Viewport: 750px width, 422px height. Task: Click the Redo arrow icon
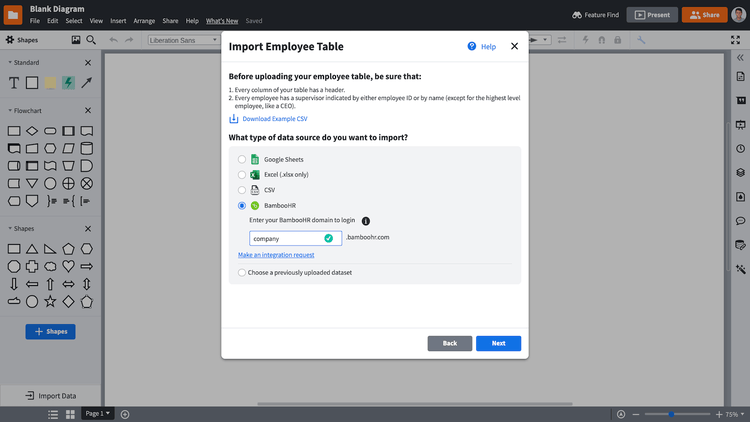pos(129,40)
